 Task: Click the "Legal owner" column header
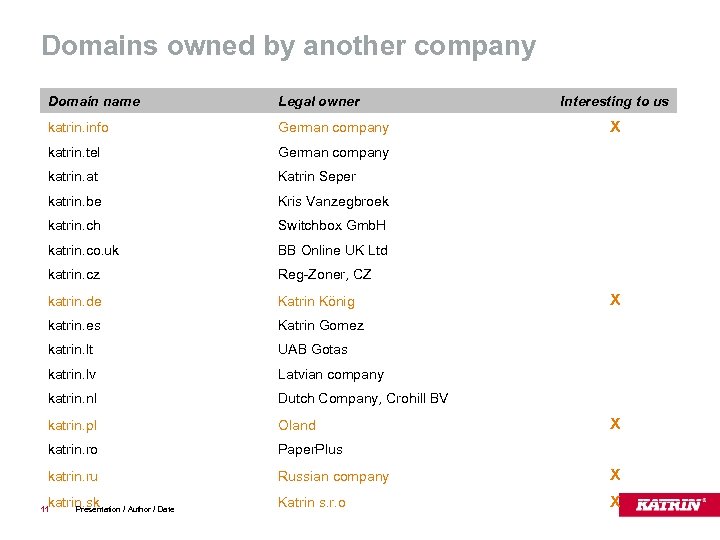318,101
